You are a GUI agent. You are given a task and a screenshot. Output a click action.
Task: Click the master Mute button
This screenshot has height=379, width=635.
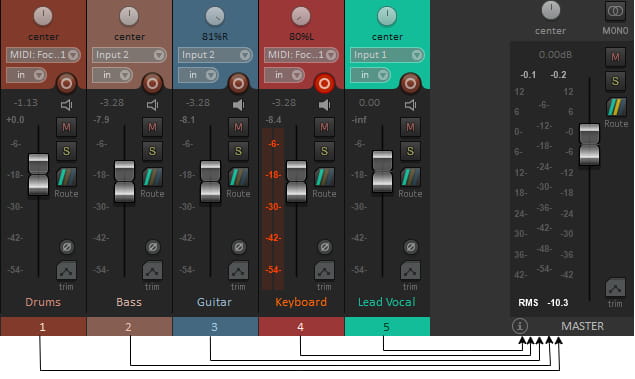615,57
